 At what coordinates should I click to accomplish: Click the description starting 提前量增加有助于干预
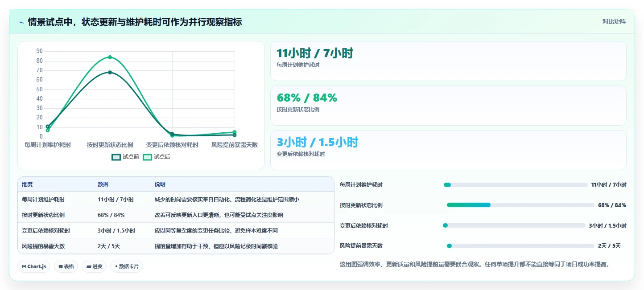[x=216, y=246]
